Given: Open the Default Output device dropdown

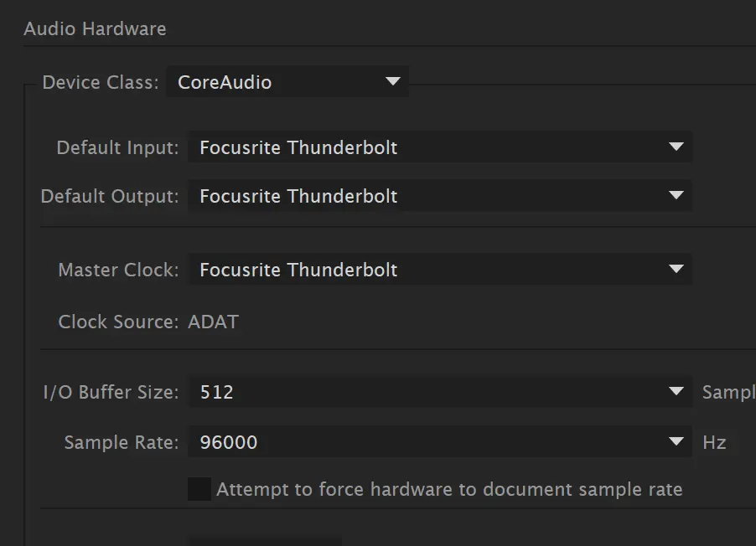Looking at the screenshot, I should pos(440,196).
